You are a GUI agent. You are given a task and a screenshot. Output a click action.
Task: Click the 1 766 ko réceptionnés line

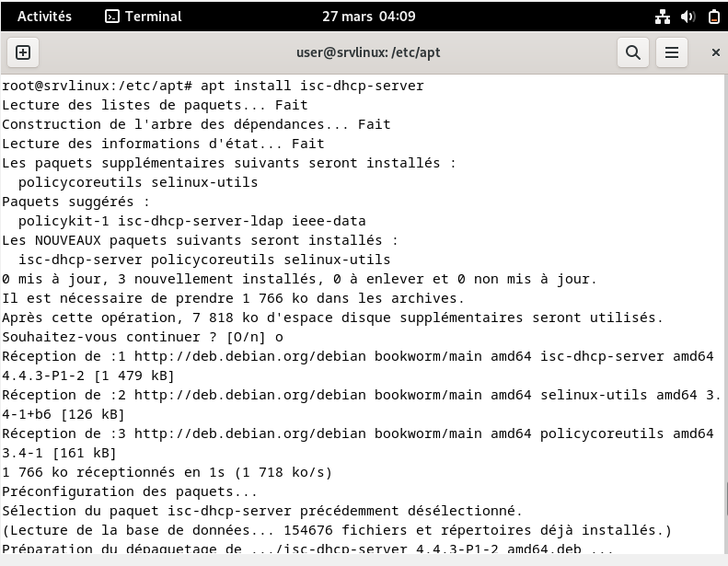pyautogui.click(x=167, y=472)
